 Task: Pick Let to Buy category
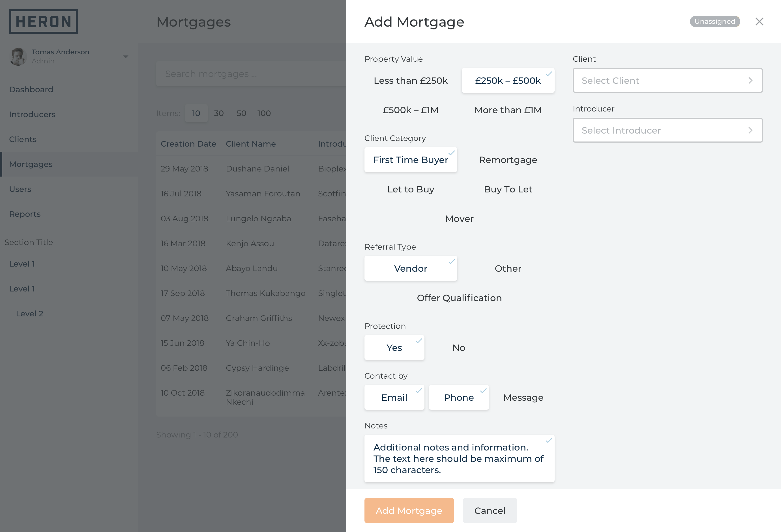[411, 189]
